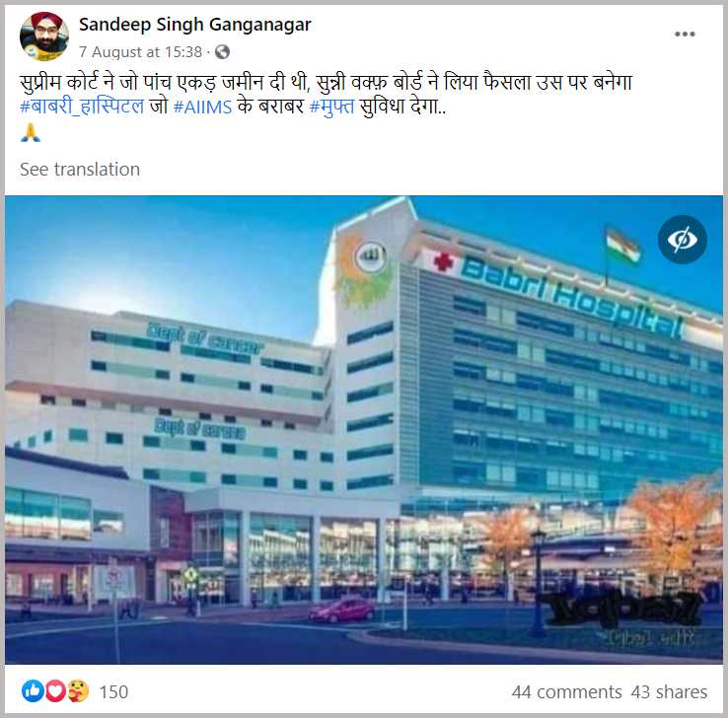
Task: Open the 7 August at 15:38 timestamp
Action: 141,52
